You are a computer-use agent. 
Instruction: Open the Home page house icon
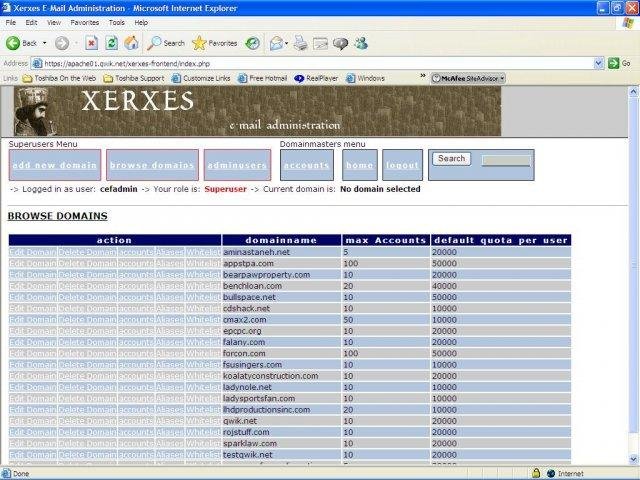tap(131, 43)
